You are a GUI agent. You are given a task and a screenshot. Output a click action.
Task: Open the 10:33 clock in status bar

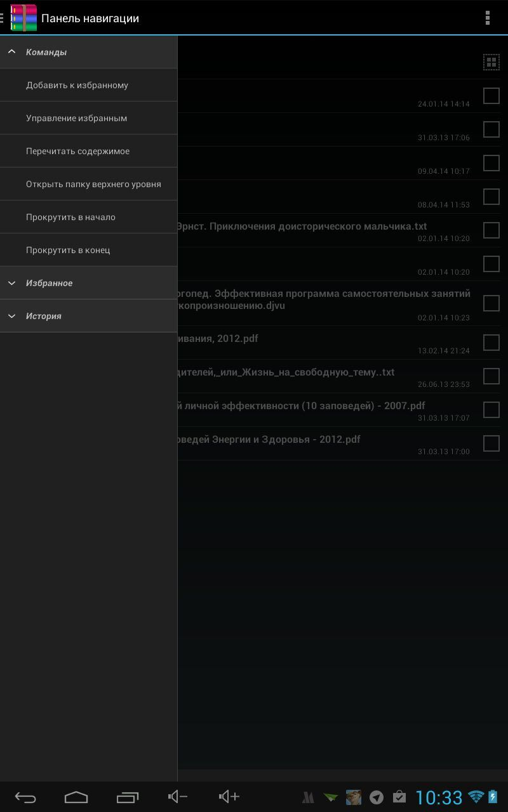(439, 797)
